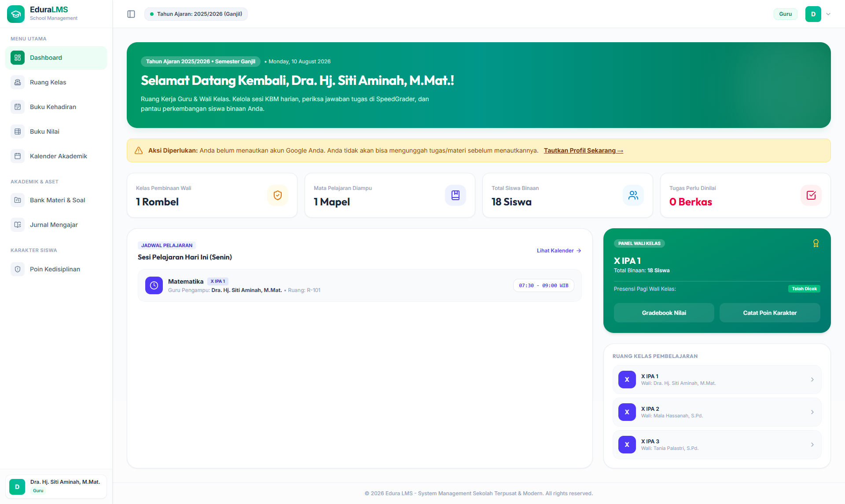Click the checkmark icon on Tugas Perlu Dinilai card
845x504 pixels.
811,195
